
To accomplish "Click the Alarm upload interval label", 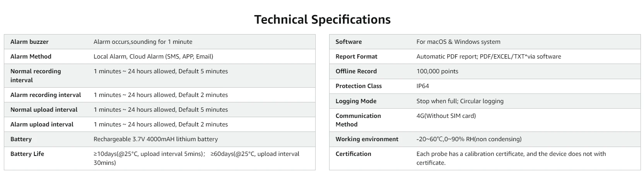I will (x=42, y=125).
